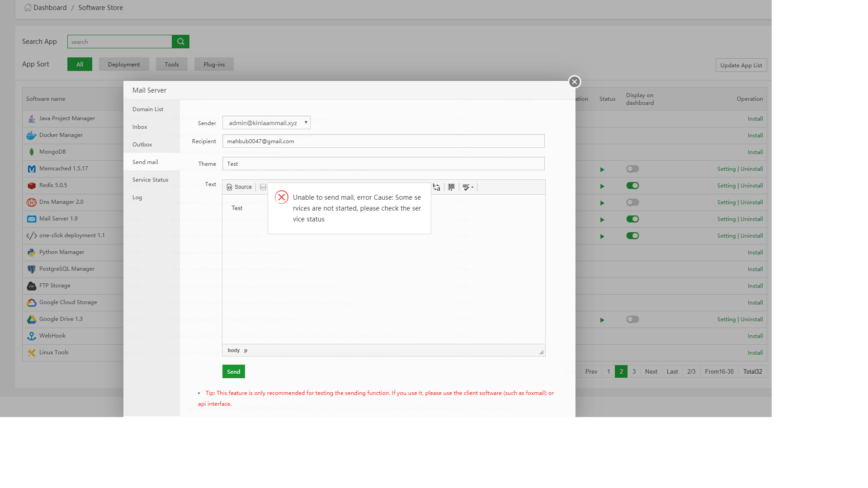Click the Dashboard home icon
The width and height of the screenshot is (868, 488).
coord(28,8)
